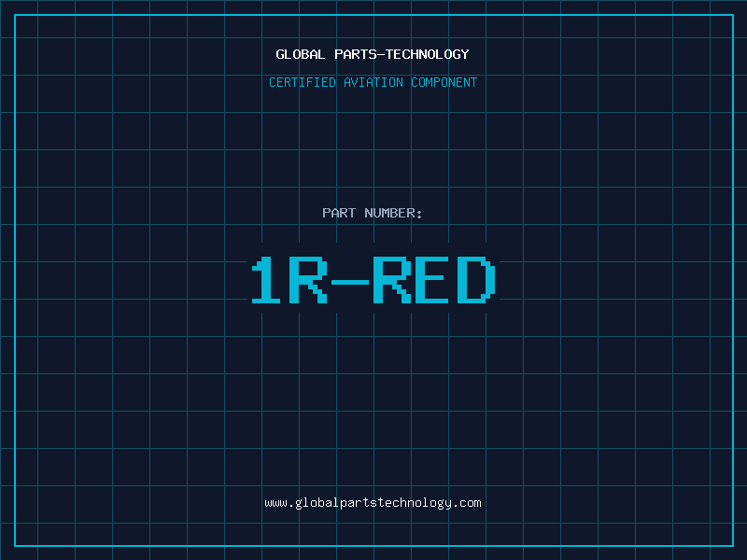Click the word NUMBER: in the label

click(393, 214)
